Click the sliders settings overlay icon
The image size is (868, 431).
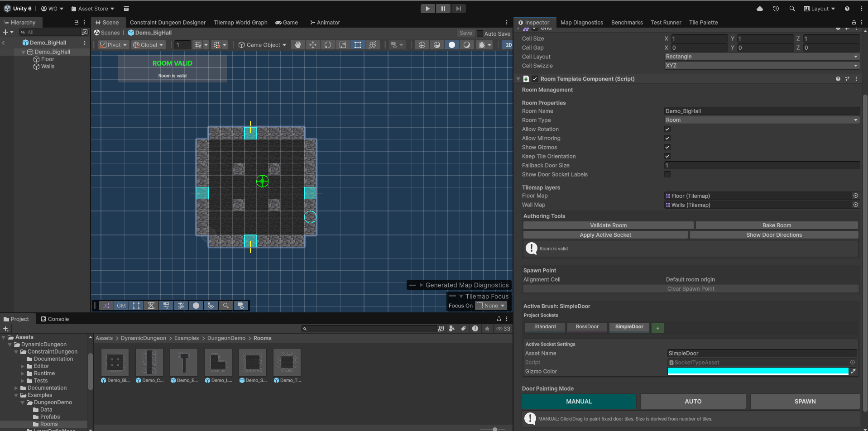click(166, 306)
